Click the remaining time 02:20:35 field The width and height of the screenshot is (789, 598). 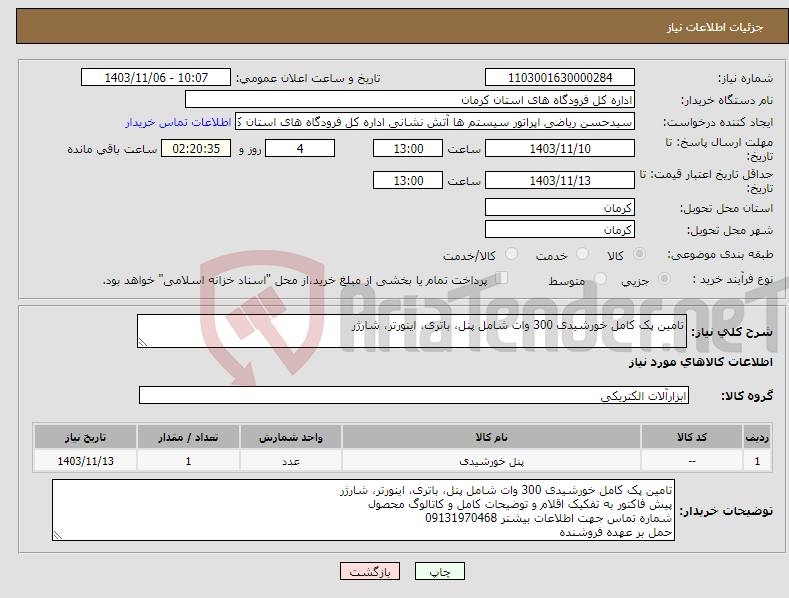[x=196, y=148]
